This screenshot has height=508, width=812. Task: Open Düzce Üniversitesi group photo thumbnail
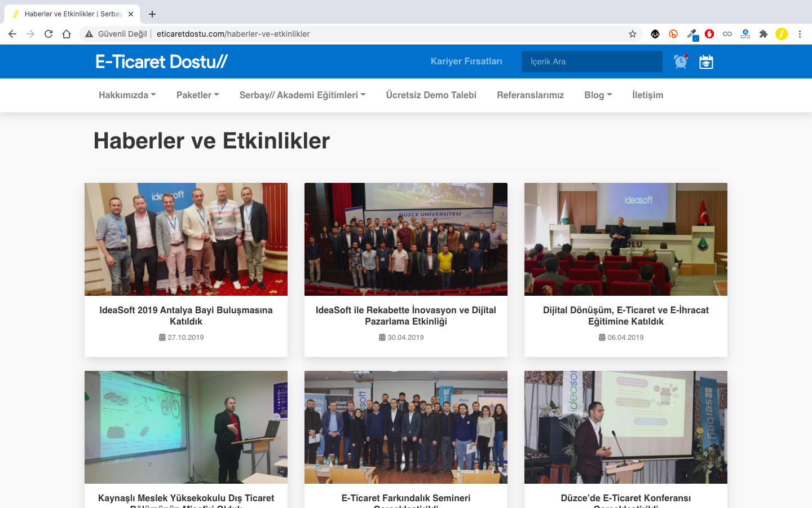pyautogui.click(x=406, y=239)
